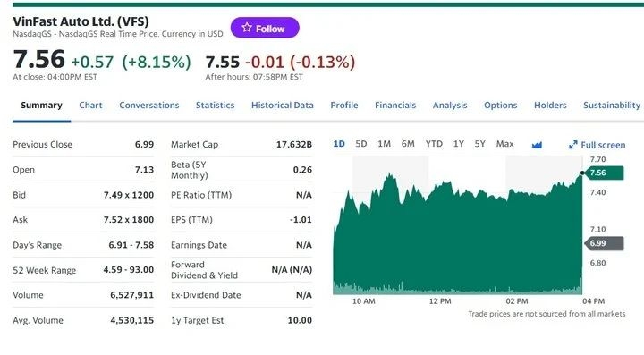The image size is (644, 355).
Task: Open the Conversations tab
Action: point(149,105)
